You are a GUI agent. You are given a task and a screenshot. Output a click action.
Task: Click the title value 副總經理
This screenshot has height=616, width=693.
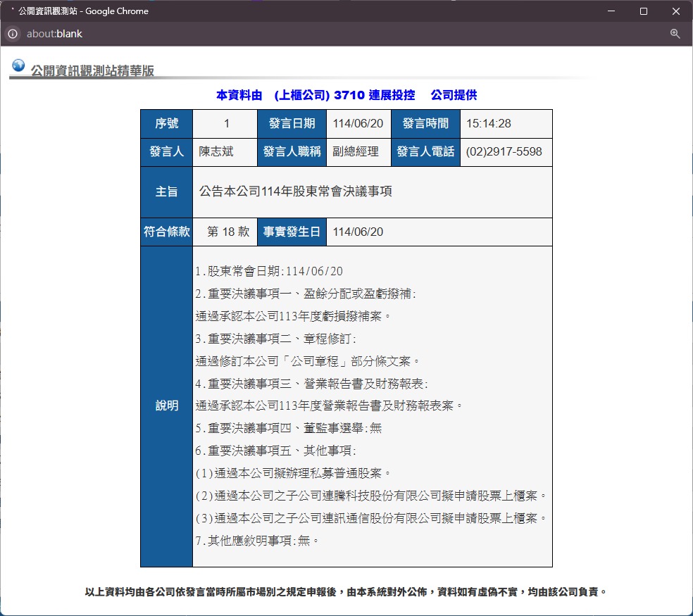click(356, 151)
